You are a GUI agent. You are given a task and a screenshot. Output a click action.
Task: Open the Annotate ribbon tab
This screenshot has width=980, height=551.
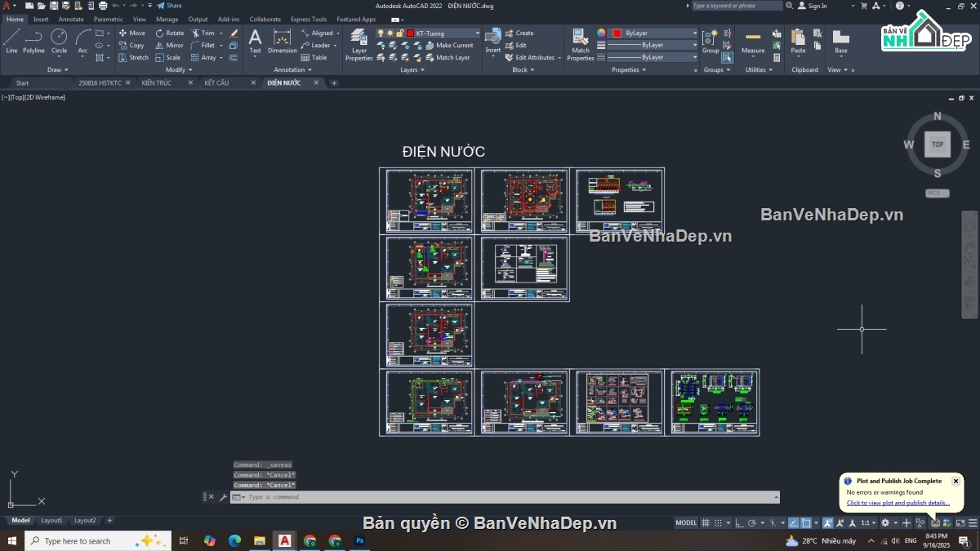point(71,19)
